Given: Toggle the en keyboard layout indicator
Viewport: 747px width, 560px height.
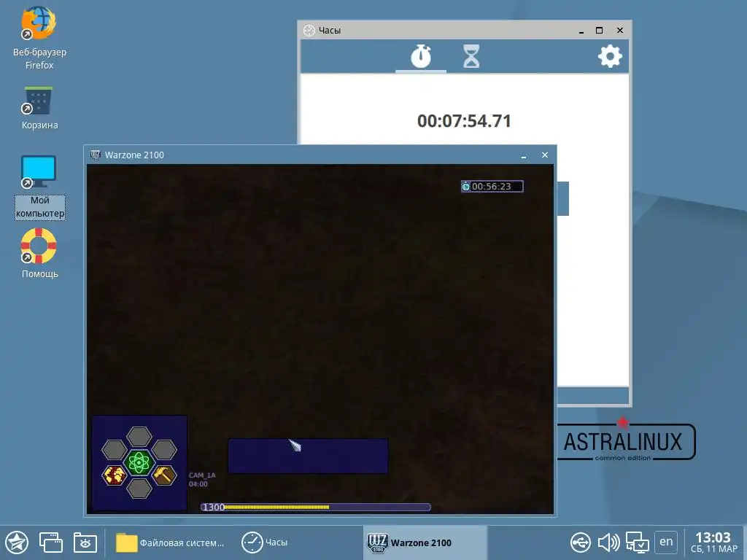Looking at the screenshot, I should 666,542.
